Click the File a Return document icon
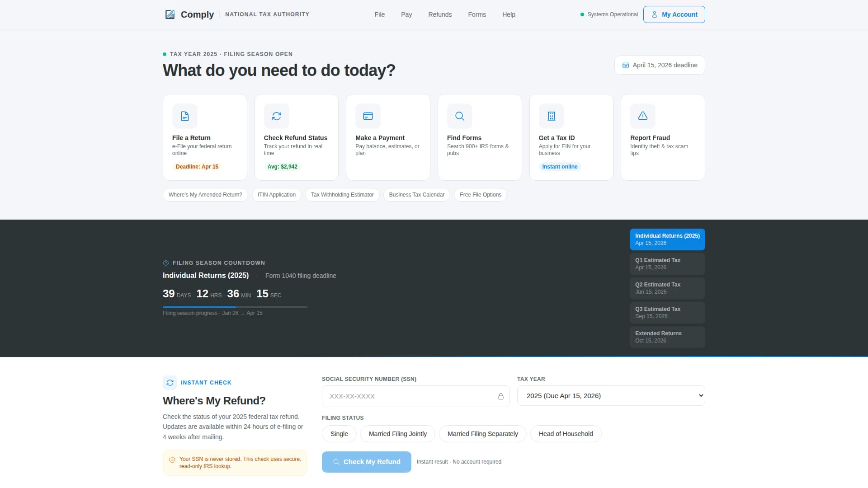Image resolution: width=868 pixels, height=488 pixels. pyautogui.click(x=185, y=116)
